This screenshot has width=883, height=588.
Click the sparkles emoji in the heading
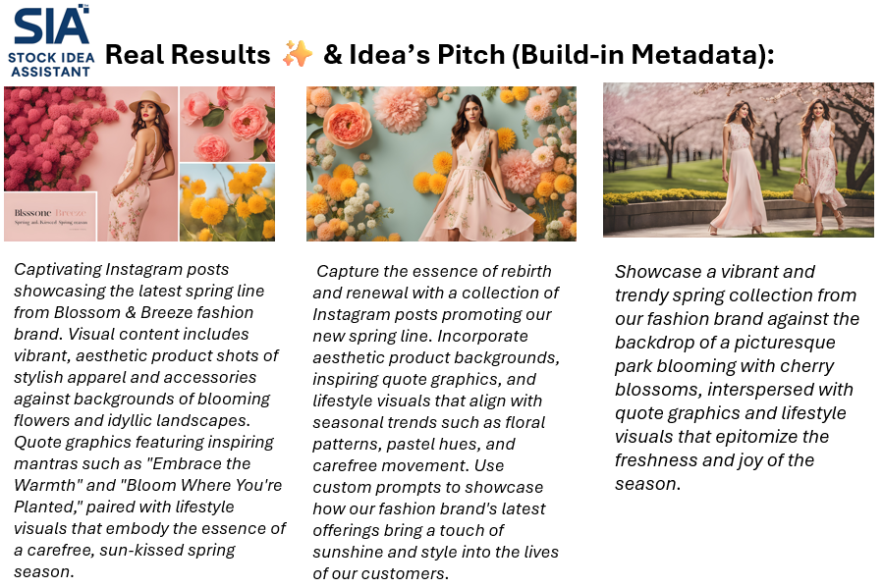[298, 54]
